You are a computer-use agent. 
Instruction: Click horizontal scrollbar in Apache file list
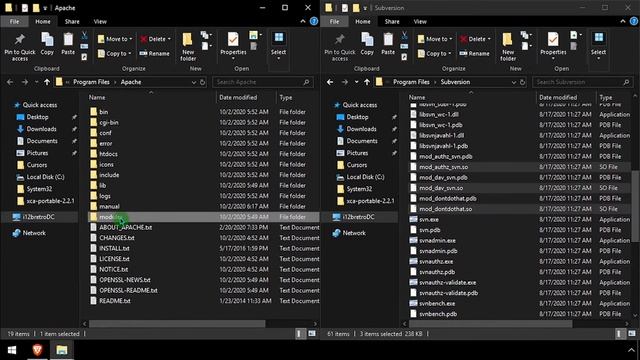point(177,324)
